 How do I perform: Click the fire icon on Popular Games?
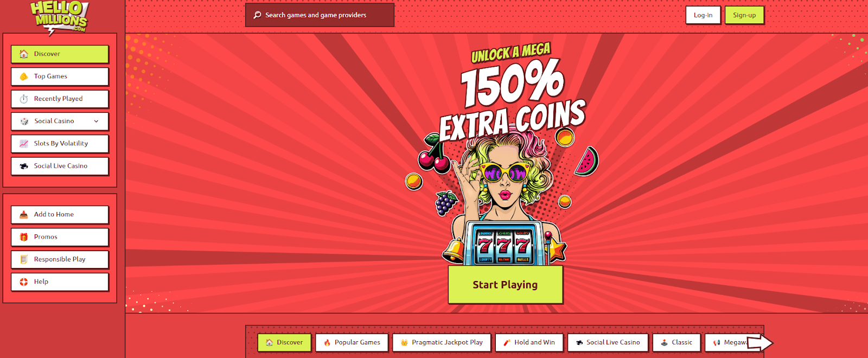point(327,343)
